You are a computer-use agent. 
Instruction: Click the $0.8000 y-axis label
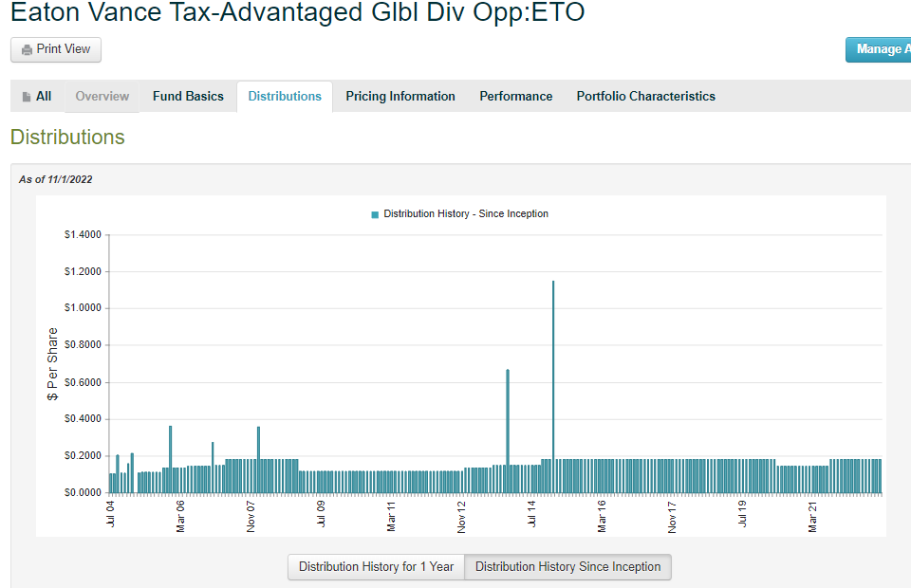click(x=83, y=345)
